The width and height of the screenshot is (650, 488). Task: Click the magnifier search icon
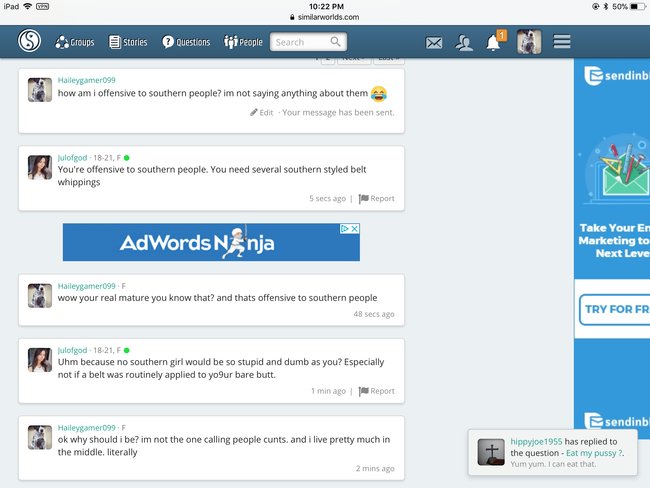click(335, 41)
